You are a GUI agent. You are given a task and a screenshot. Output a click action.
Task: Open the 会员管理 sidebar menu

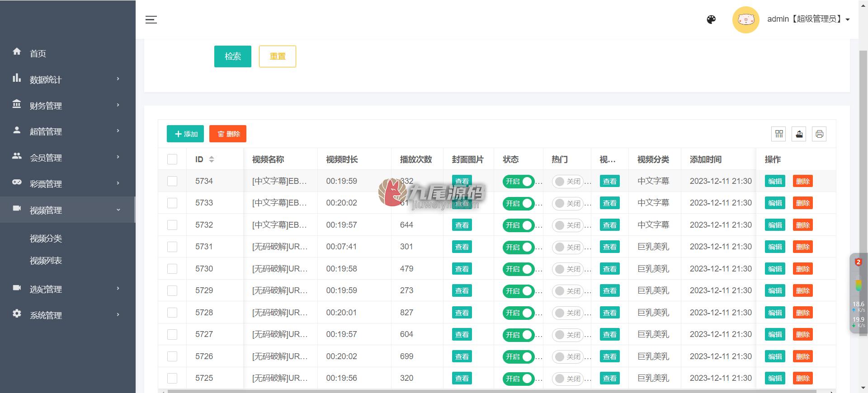click(x=68, y=158)
